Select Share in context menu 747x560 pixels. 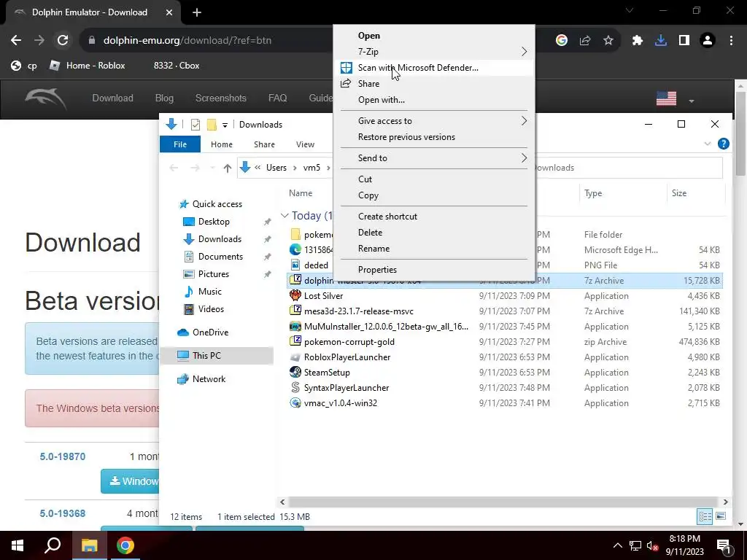(x=434, y=84)
